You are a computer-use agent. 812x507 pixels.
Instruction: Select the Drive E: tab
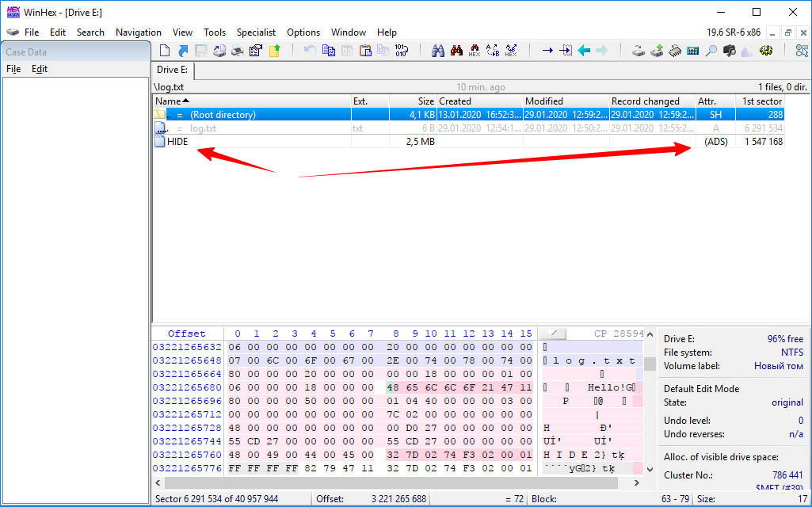(x=173, y=70)
